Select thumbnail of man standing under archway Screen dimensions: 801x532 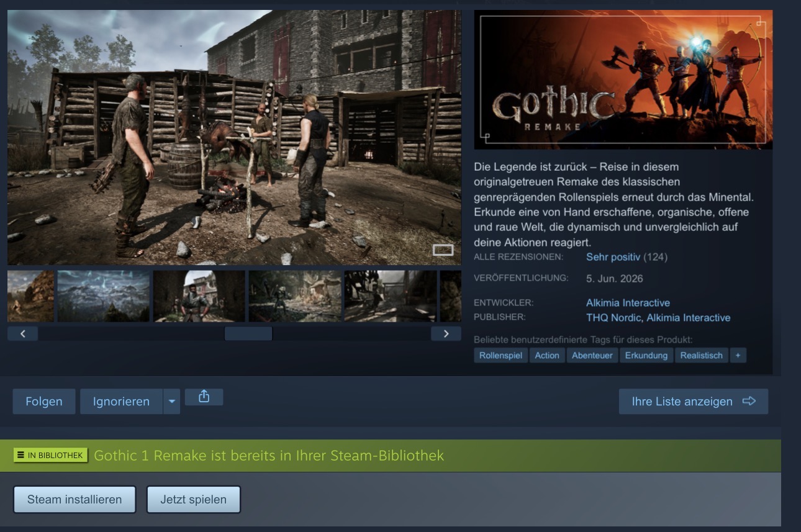point(199,296)
